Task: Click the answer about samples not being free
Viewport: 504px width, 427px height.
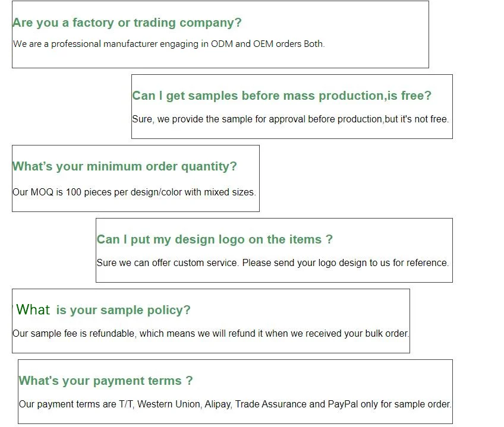Action: point(290,119)
